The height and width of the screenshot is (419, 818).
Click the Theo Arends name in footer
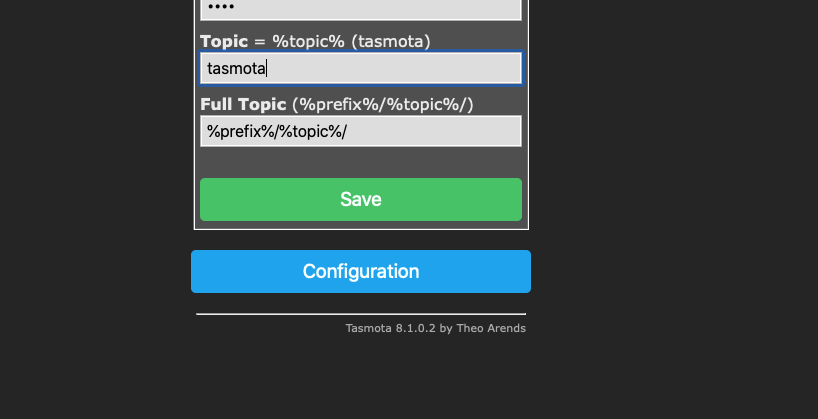491,328
